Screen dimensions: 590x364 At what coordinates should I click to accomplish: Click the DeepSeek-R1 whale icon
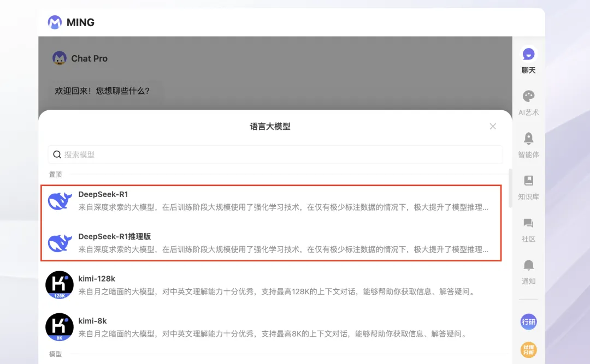pyautogui.click(x=60, y=201)
